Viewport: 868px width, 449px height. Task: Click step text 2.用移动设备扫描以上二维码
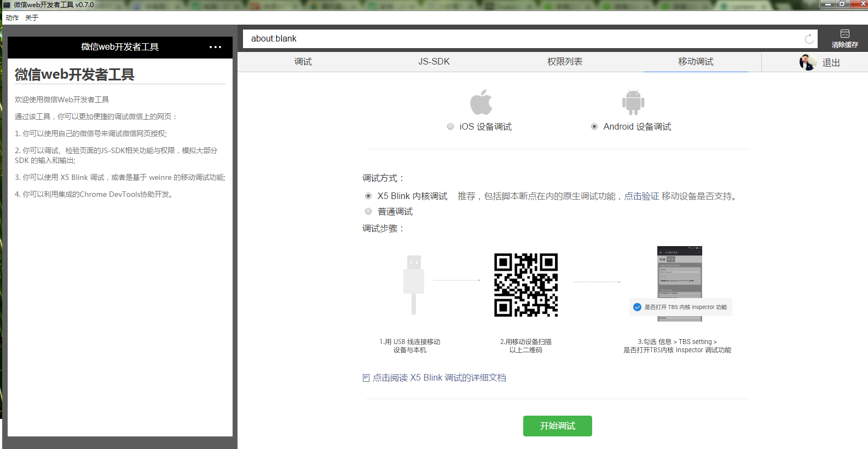pos(526,346)
